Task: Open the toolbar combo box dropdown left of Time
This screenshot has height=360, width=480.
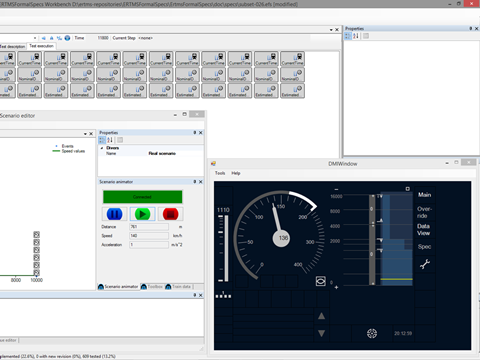Action: [35, 38]
